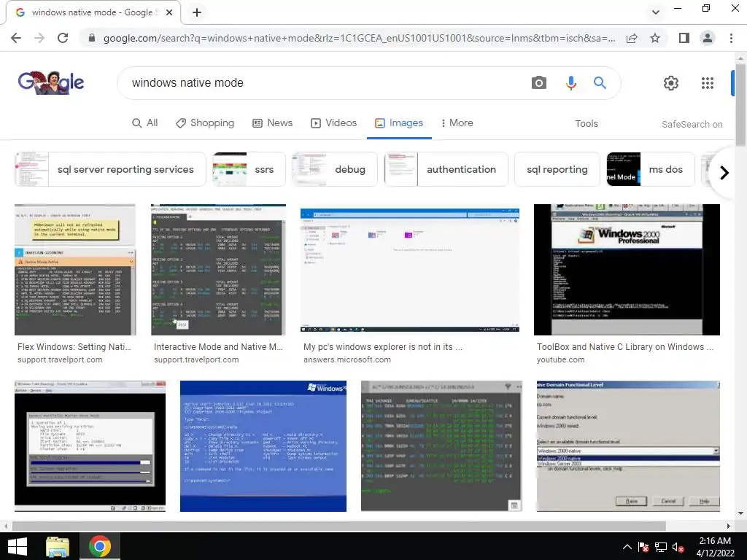Open the blue Windows native shell thumbnail
The width and height of the screenshot is (747, 560).
(263, 446)
